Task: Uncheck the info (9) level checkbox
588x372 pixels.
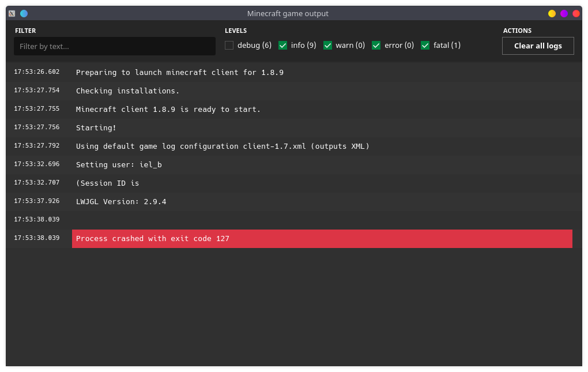Action: (x=283, y=46)
